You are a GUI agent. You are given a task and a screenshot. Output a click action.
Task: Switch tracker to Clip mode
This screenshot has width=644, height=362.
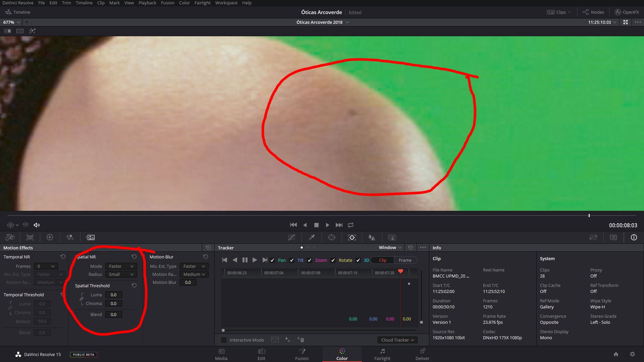(383, 260)
